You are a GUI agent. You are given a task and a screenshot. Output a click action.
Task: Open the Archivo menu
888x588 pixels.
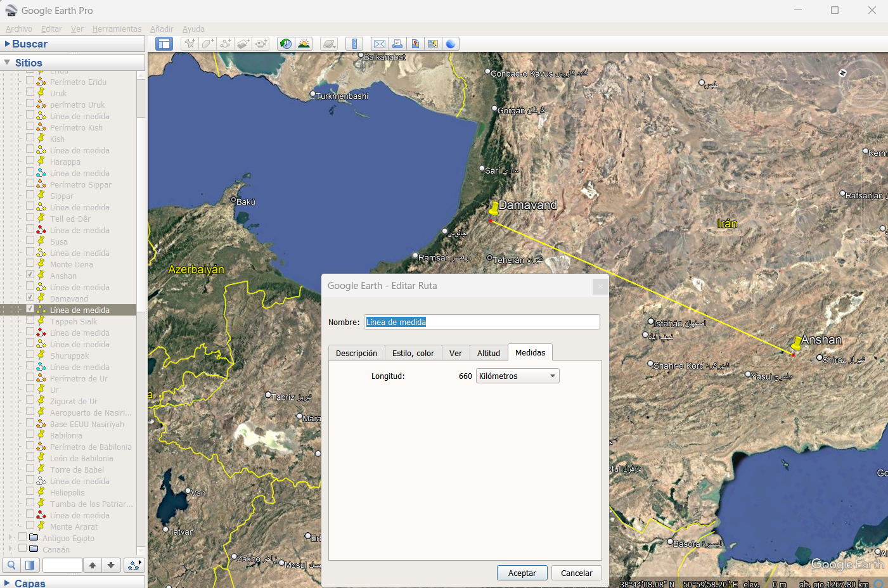pos(19,29)
